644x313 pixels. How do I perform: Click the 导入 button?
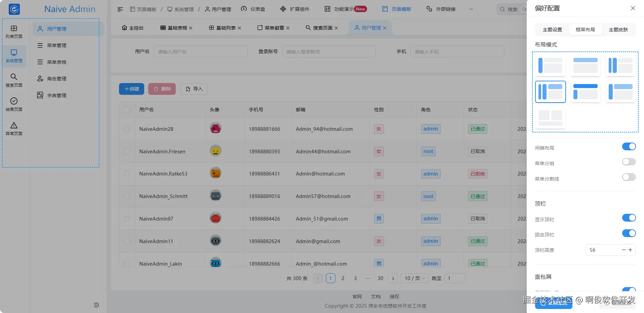[x=194, y=89]
